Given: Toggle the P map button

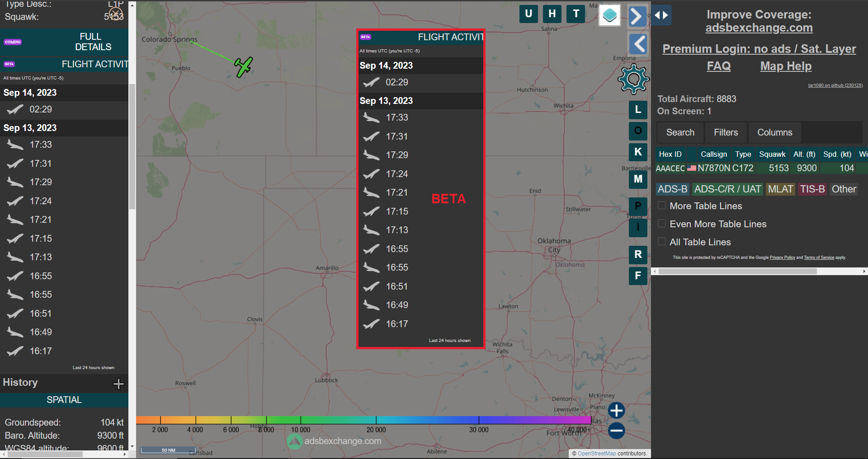Looking at the screenshot, I should 638,206.
